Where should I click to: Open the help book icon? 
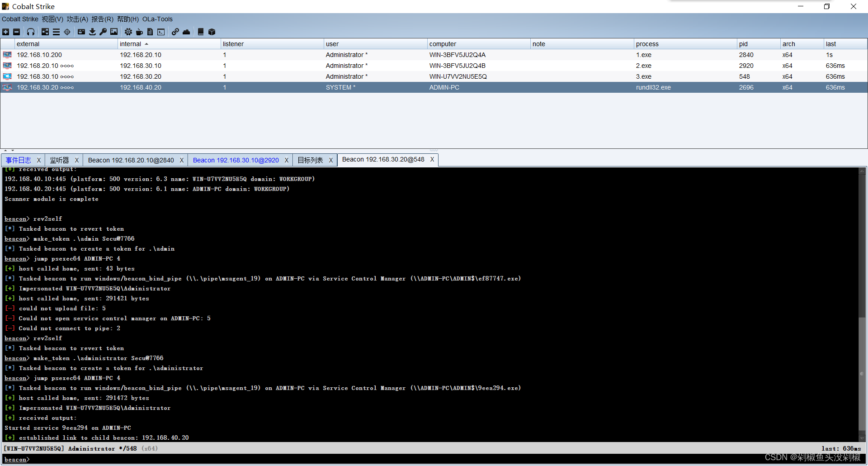point(201,32)
